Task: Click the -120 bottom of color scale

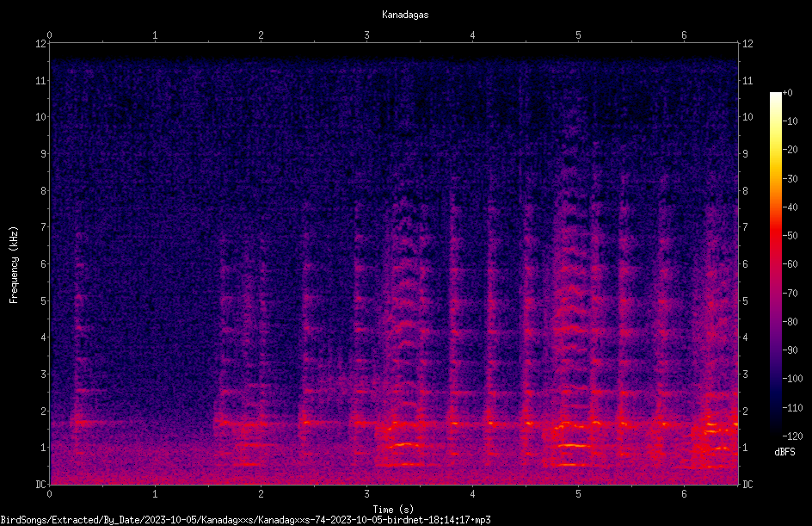Action: (792, 436)
